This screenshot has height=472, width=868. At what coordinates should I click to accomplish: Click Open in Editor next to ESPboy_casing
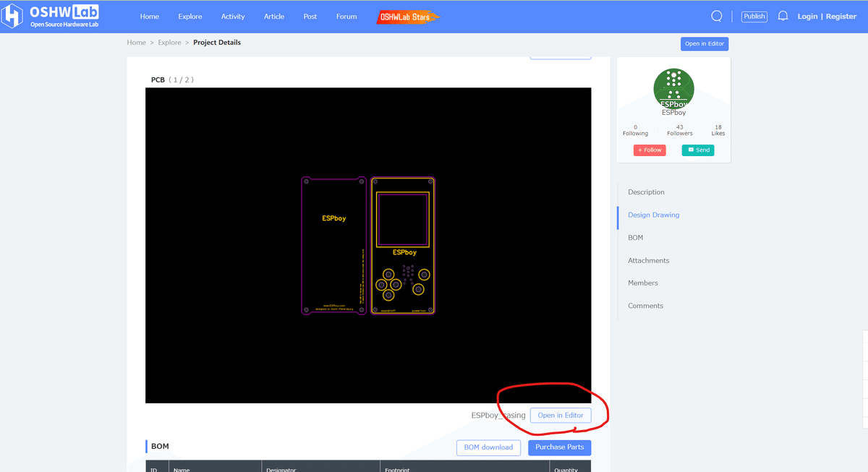pos(561,415)
